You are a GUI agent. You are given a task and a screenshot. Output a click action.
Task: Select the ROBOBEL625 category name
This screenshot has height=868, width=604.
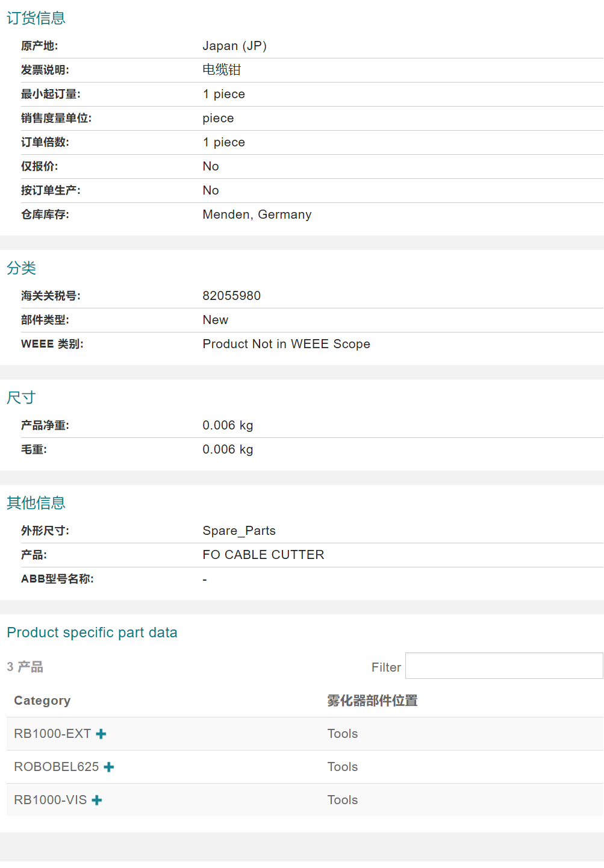[57, 767]
